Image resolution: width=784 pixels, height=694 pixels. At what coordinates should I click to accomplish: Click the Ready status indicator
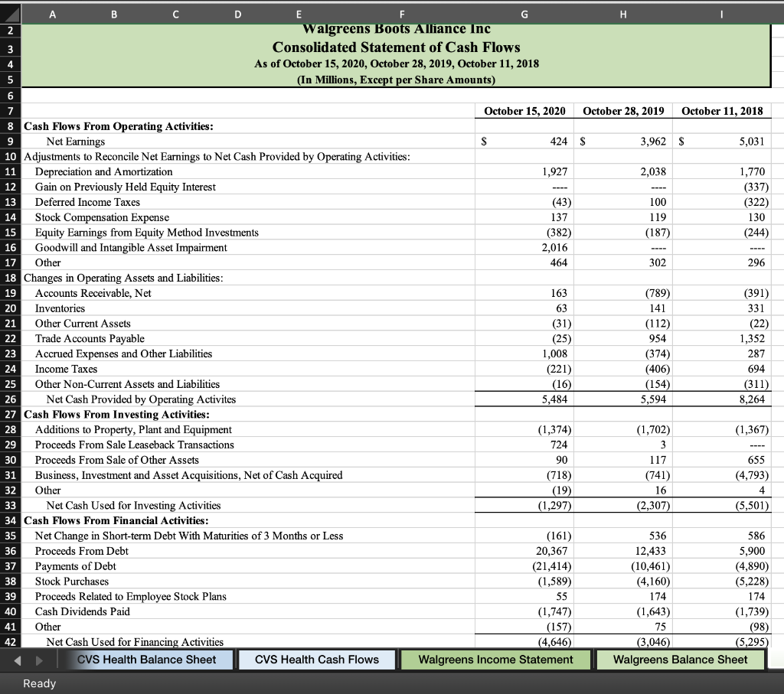[38, 683]
